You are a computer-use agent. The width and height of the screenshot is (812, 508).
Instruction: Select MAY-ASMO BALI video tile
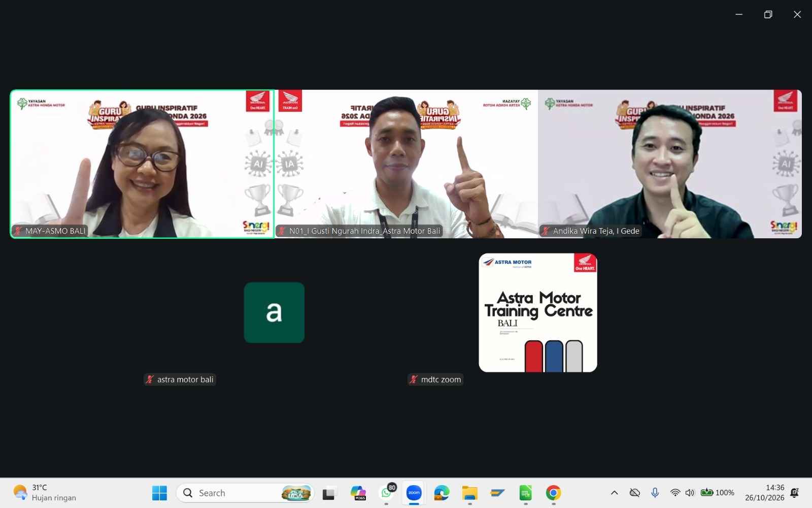(142, 164)
